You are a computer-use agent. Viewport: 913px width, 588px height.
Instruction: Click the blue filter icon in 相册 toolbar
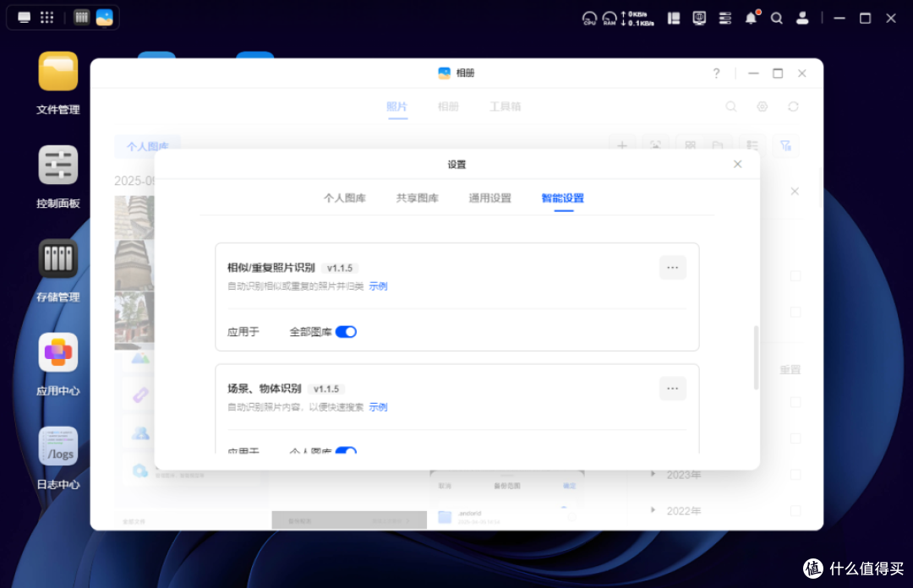(785, 145)
